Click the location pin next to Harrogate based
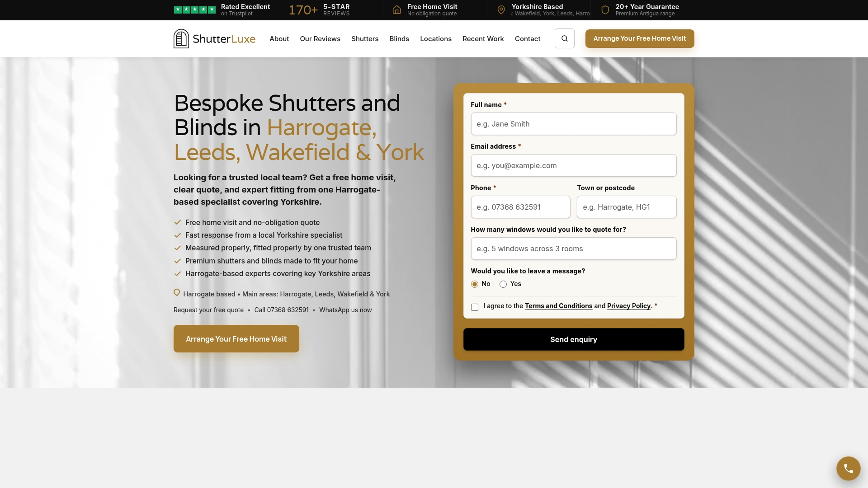The height and width of the screenshot is (488, 868). pyautogui.click(x=177, y=293)
